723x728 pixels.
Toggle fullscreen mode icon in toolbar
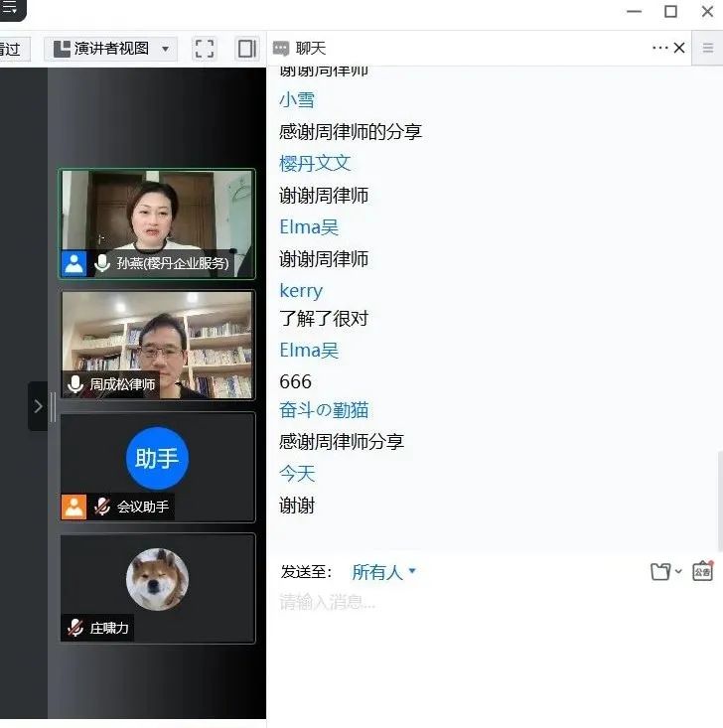(x=205, y=49)
